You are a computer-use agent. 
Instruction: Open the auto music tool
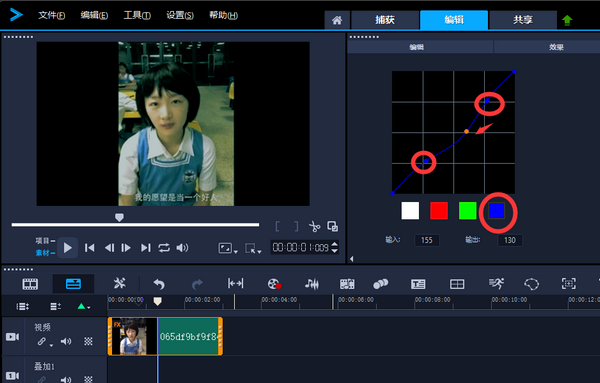[x=347, y=284]
